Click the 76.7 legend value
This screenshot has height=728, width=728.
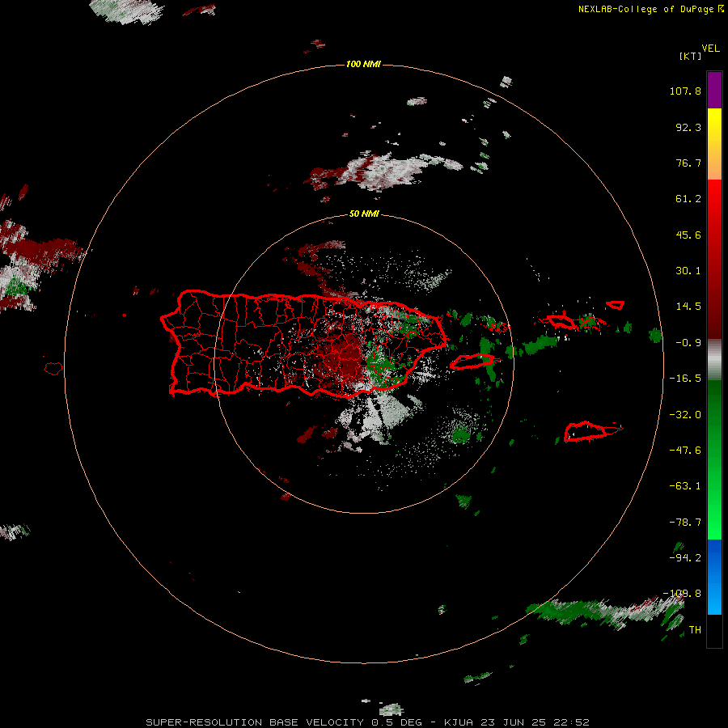click(688, 163)
